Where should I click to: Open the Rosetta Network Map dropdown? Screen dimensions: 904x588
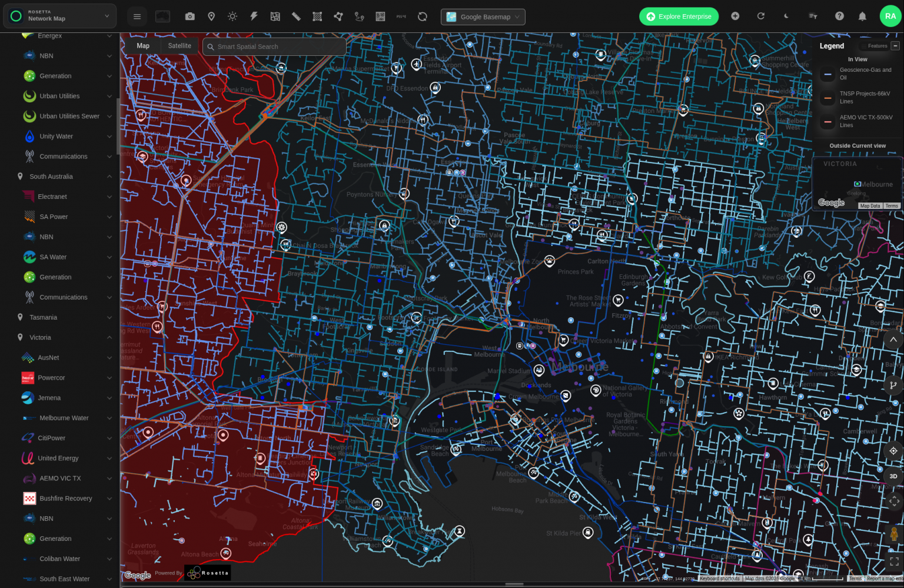point(59,16)
